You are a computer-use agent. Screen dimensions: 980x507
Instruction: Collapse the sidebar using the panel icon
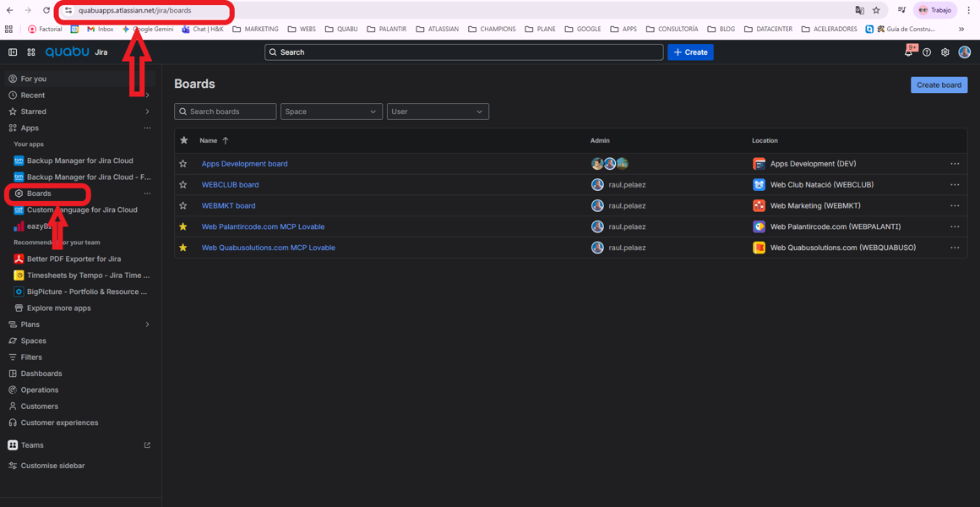(x=13, y=52)
